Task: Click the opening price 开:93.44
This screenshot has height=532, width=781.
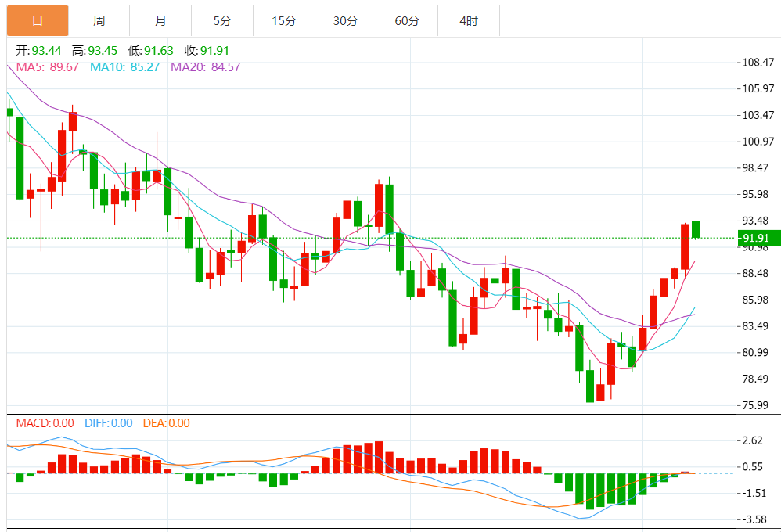Action: [x=38, y=51]
